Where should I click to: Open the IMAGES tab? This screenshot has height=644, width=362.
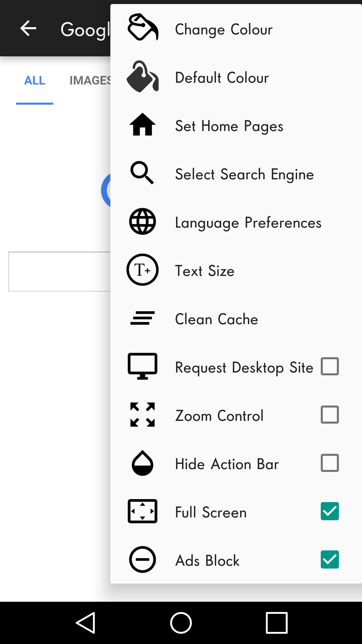point(90,80)
